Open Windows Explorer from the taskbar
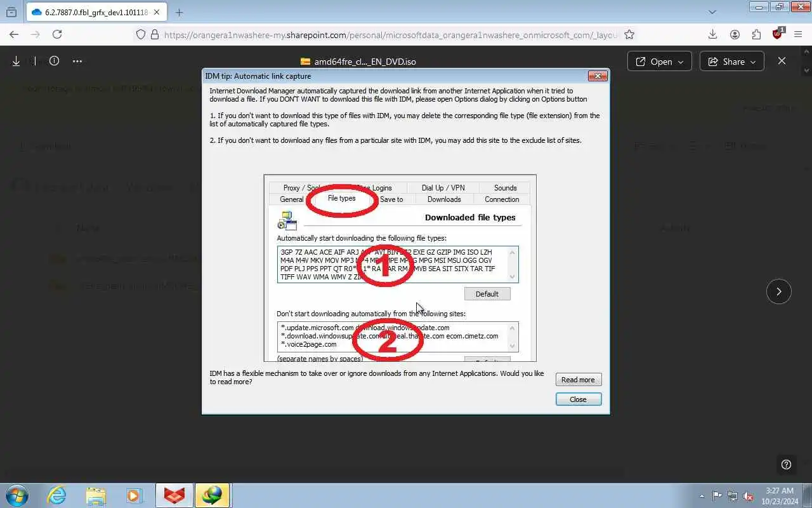 96,495
